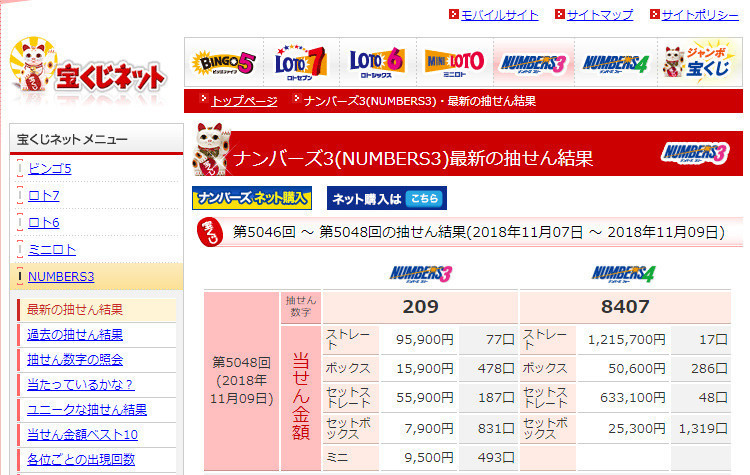Open the モバイルサイト link

click(x=499, y=15)
